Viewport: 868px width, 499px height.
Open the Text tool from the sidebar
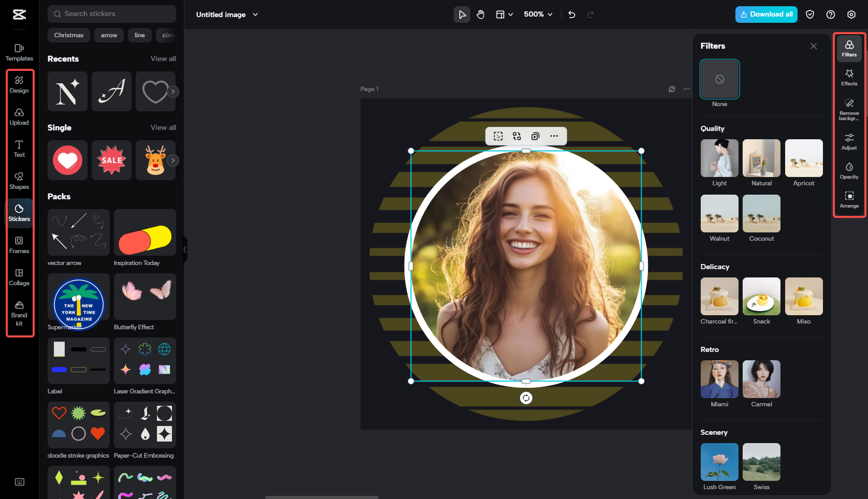[19, 149]
